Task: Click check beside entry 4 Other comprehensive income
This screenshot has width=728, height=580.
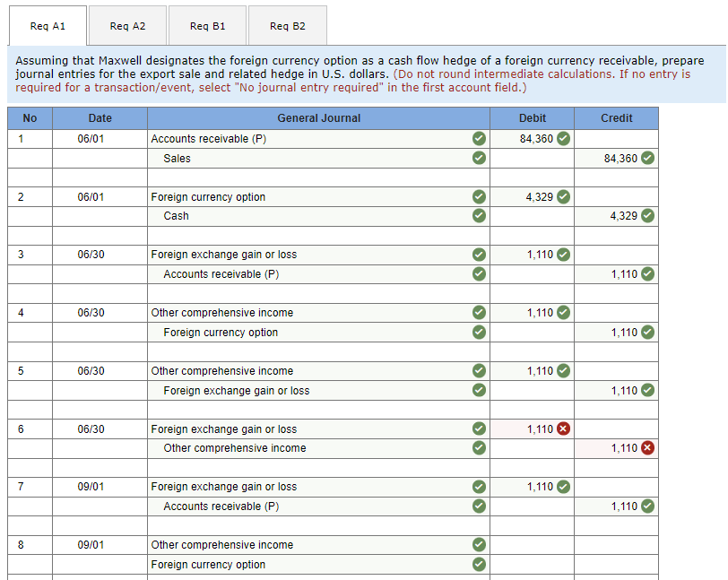Action: (479, 313)
